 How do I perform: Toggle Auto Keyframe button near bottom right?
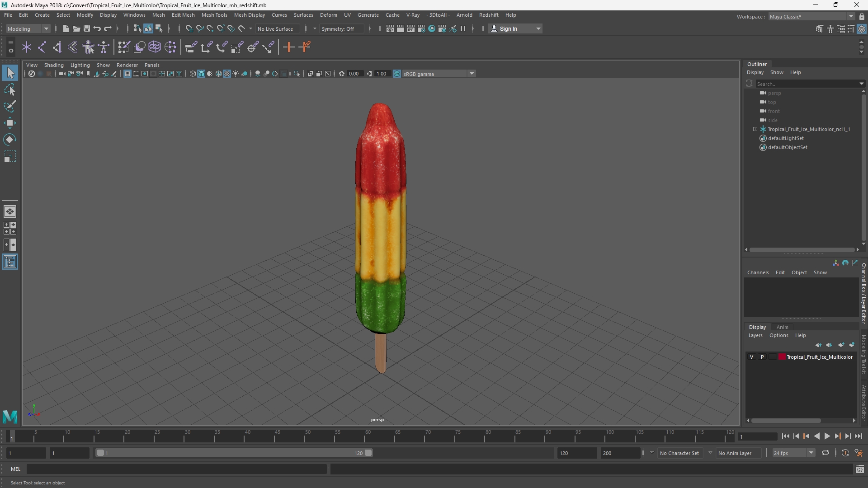pyautogui.click(x=845, y=453)
